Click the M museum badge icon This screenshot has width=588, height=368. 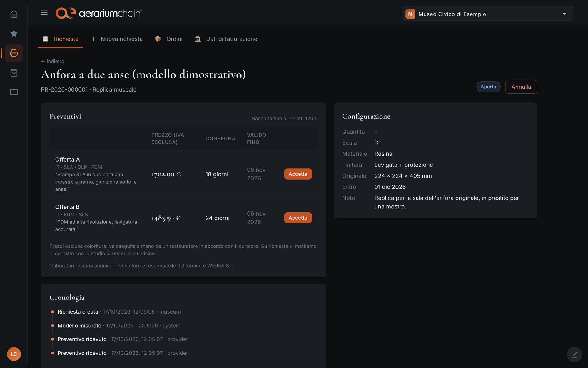(x=410, y=14)
